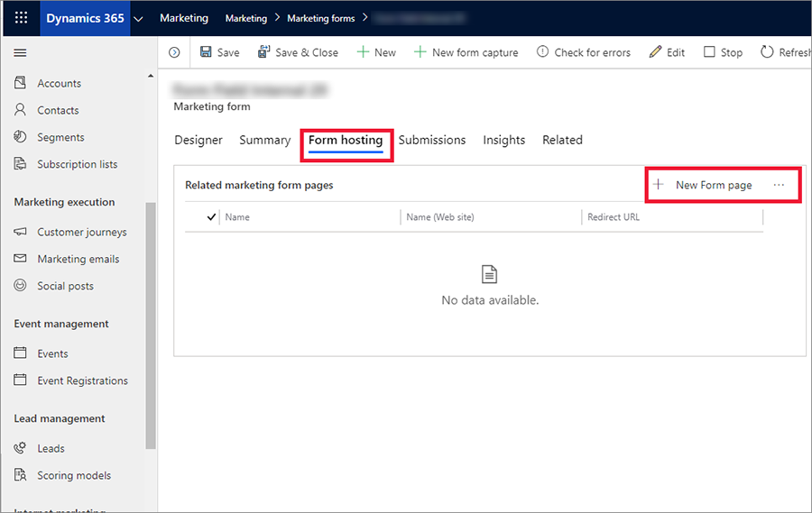Screen dimensions: 812x513
Task: Click the Stop button label
Action: tap(731, 52)
